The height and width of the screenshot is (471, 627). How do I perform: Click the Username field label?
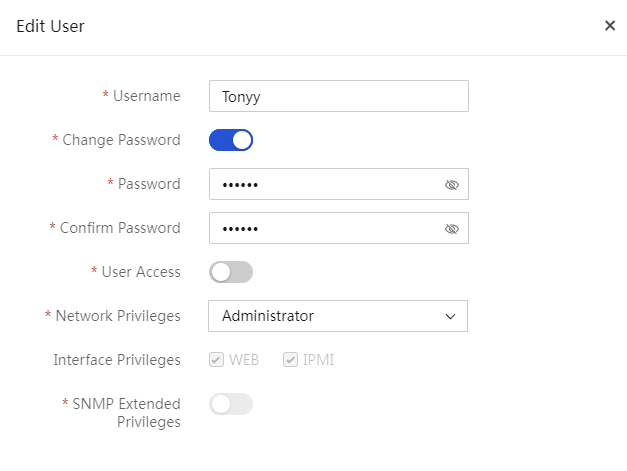tap(147, 96)
